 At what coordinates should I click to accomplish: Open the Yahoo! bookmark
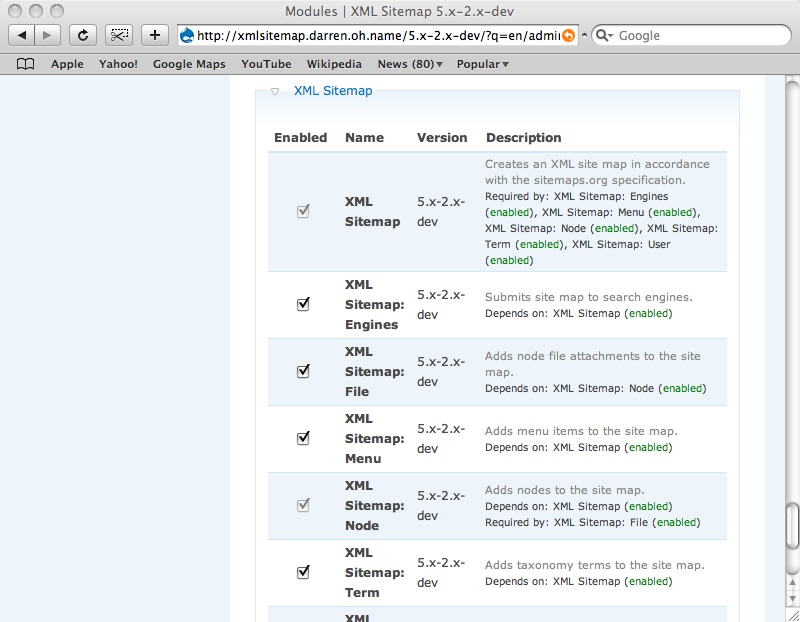[x=118, y=64]
